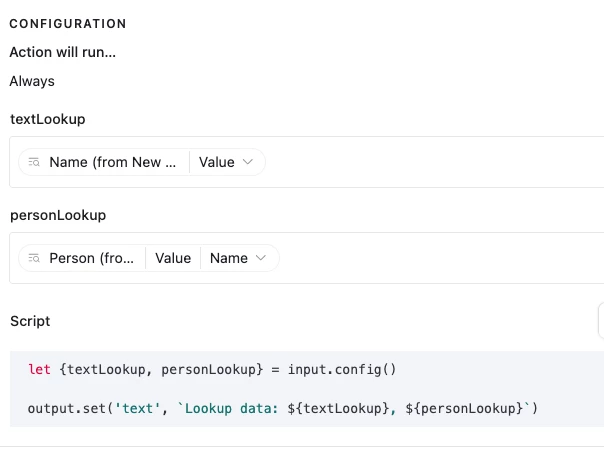This screenshot has height=449, width=604.
Task: Click the Script section label
Action: [x=30, y=321]
